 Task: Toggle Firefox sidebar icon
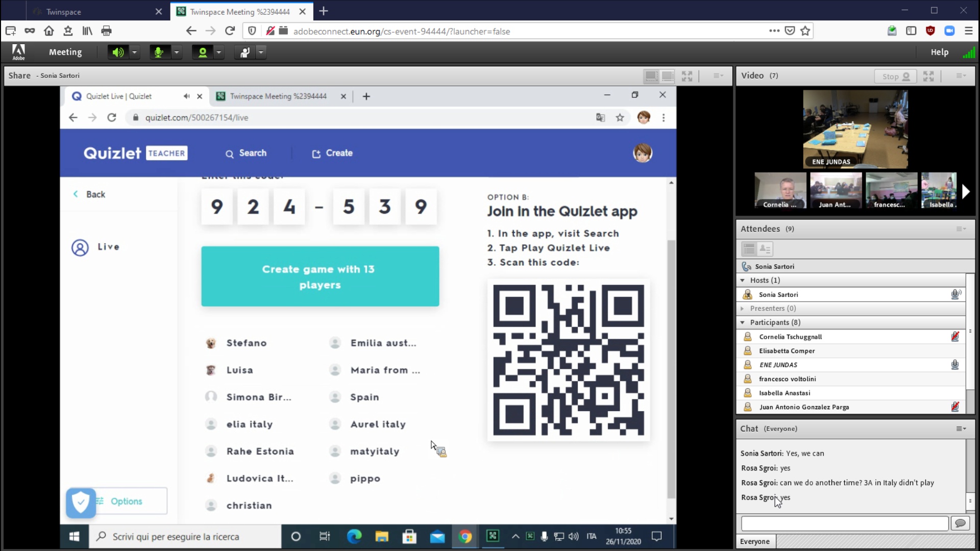[911, 31]
